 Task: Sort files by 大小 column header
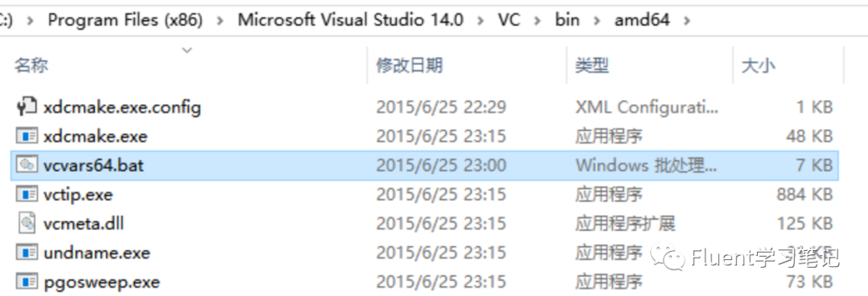[758, 65]
